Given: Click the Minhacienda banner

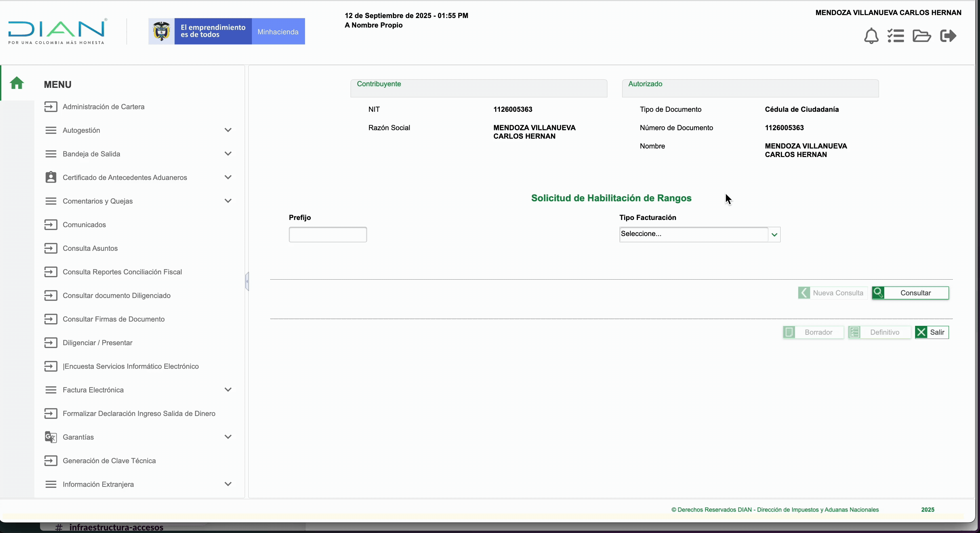Looking at the screenshot, I should coord(278,31).
